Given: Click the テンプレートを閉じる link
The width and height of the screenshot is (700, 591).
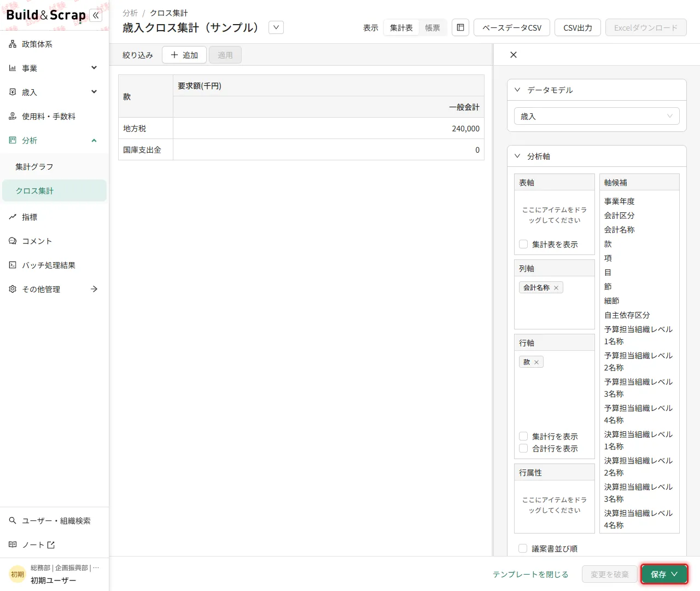Looking at the screenshot, I should [530, 575].
